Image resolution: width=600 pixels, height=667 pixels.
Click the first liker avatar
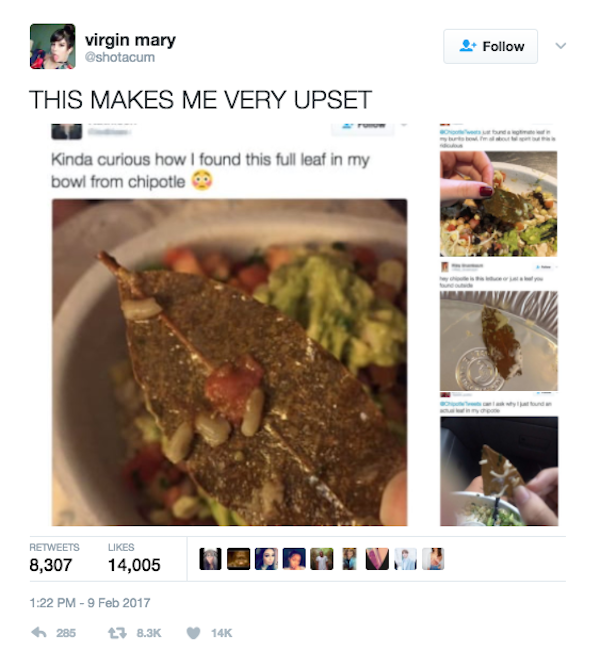point(210,559)
